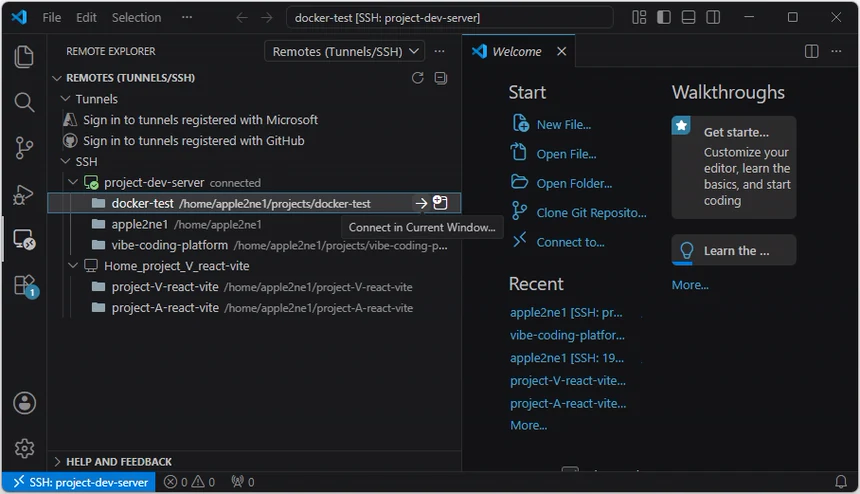Click the SSH: project-dev-server remote indicator
This screenshot has width=860, height=494.
81,482
